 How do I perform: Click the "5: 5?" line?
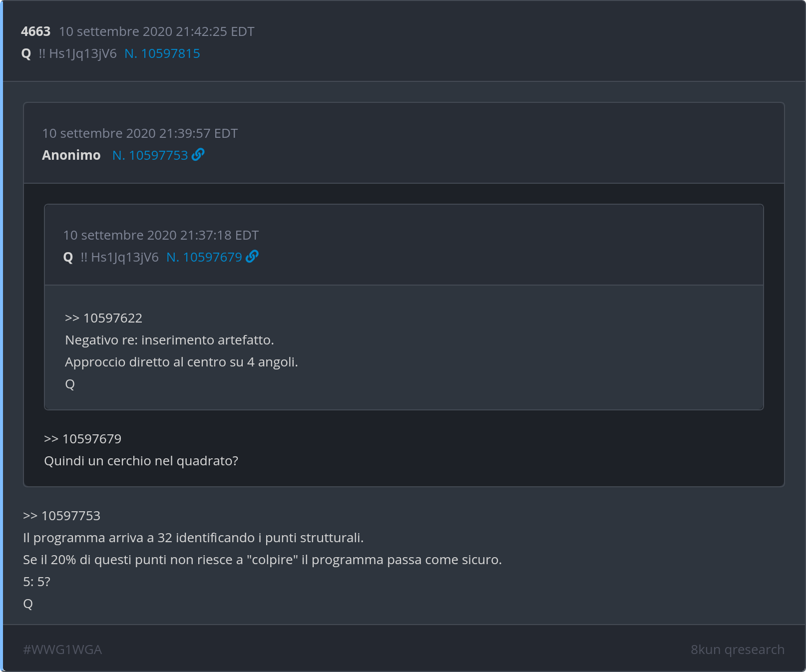point(36,582)
